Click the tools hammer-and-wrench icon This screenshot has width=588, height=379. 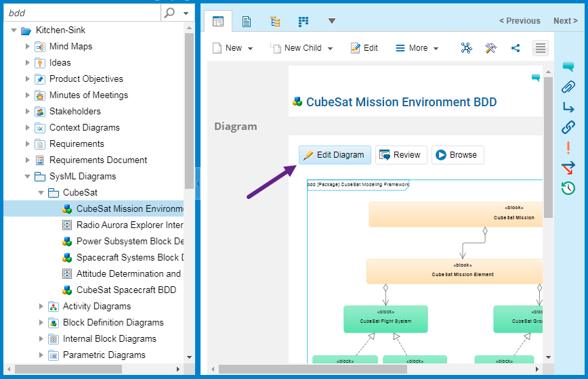click(x=491, y=48)
